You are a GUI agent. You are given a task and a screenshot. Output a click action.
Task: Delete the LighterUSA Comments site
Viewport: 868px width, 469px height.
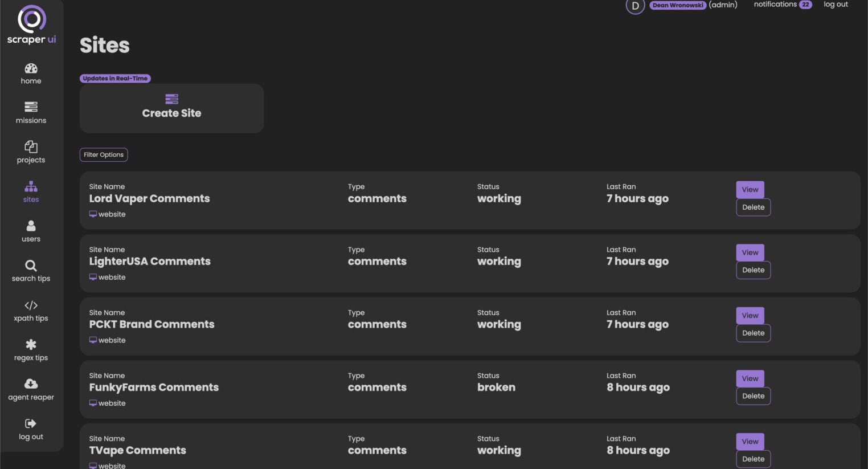(754, 270)
